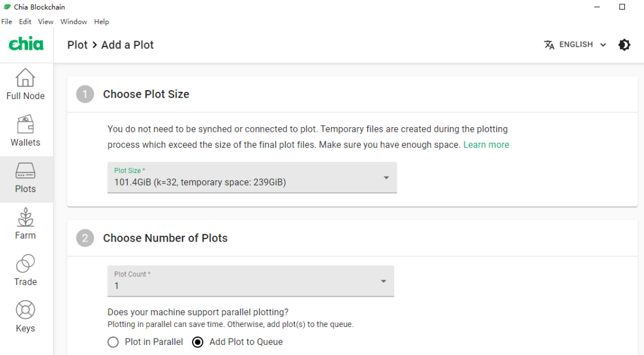Click the Trade circles icon
Screen dimensions: 644x355
point(25,263)
